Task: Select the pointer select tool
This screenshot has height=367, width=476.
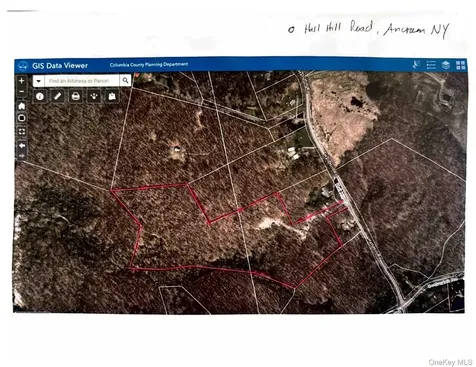Action: tap(94, 96)
